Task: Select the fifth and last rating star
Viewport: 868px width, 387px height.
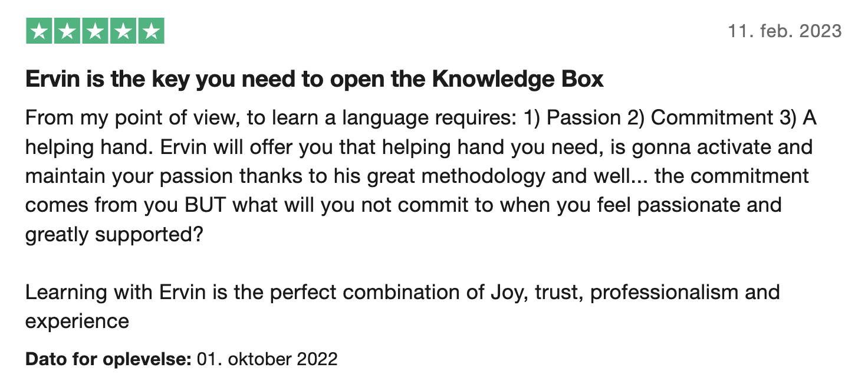Action: pyautogui.click(x=151, y=31)
